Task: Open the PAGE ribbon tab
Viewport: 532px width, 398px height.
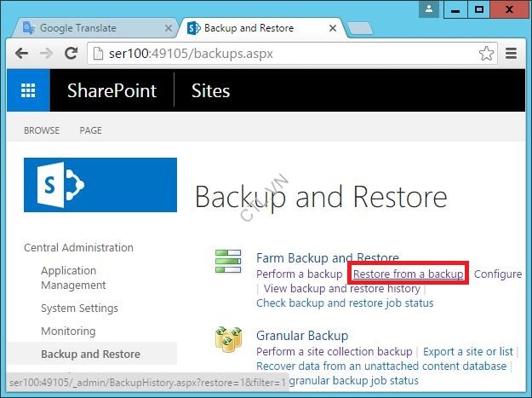Action: coord(90,130)
